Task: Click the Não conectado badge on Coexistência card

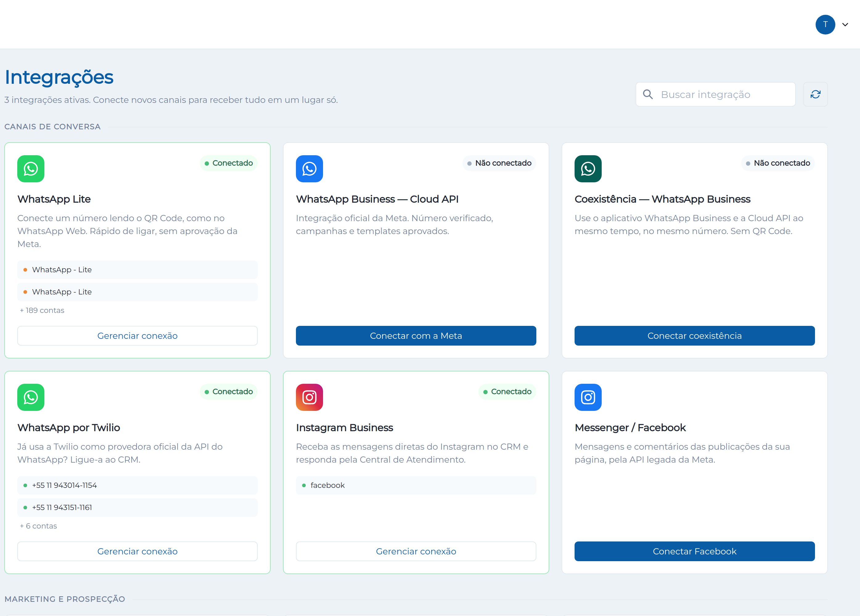Action: click(778, 163)
